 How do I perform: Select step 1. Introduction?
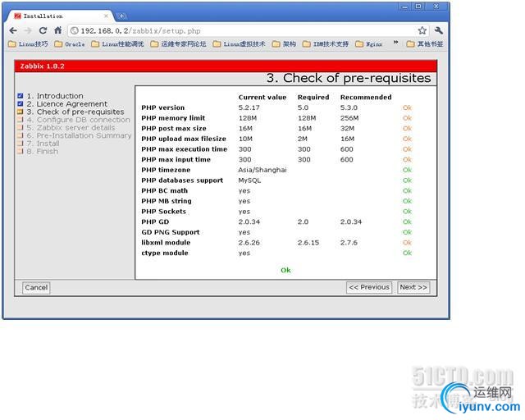pos(55,96)
